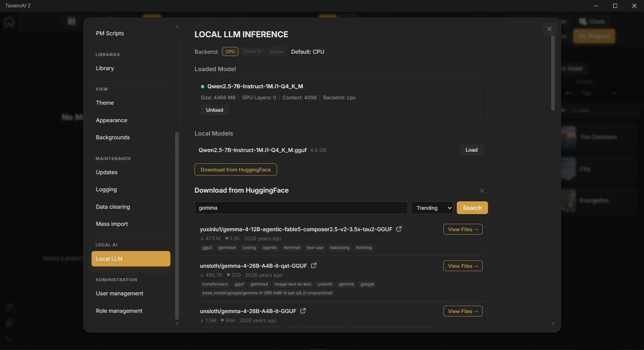Screen dimensions: 644x350
Task: Switch backend to Vulkan
Action: coord(277,51)
